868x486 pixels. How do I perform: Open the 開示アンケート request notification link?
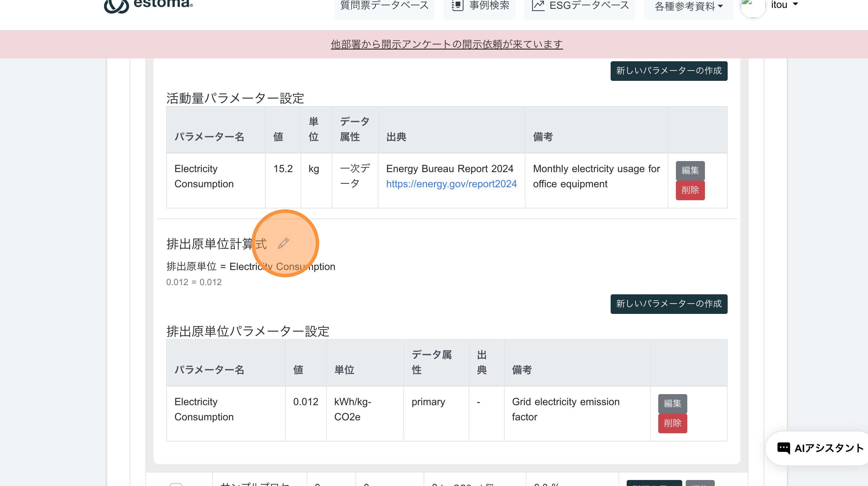[x=447, y=44]
